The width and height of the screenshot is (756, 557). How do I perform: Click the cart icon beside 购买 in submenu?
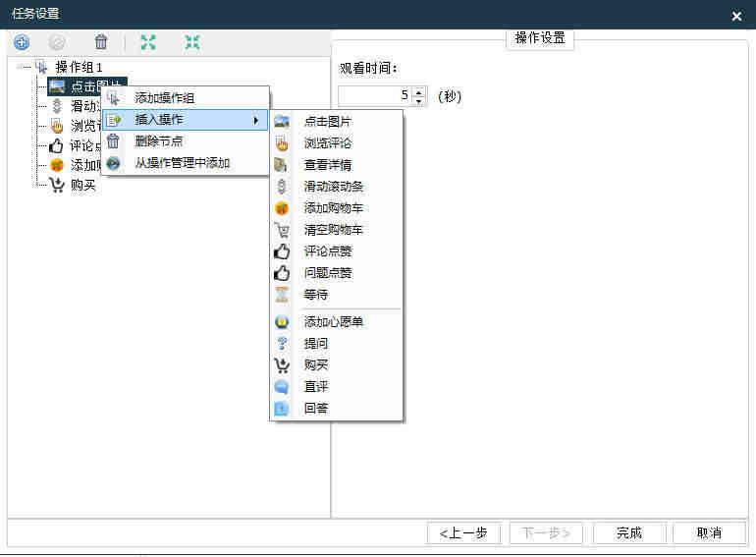282,365
